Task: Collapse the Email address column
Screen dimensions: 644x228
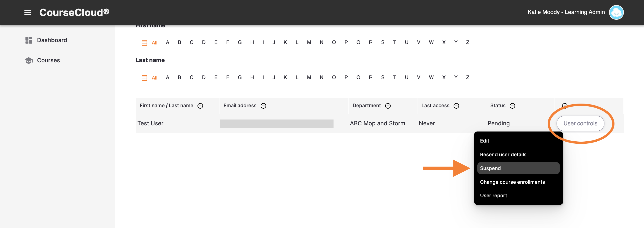Action: pos(263,106)
